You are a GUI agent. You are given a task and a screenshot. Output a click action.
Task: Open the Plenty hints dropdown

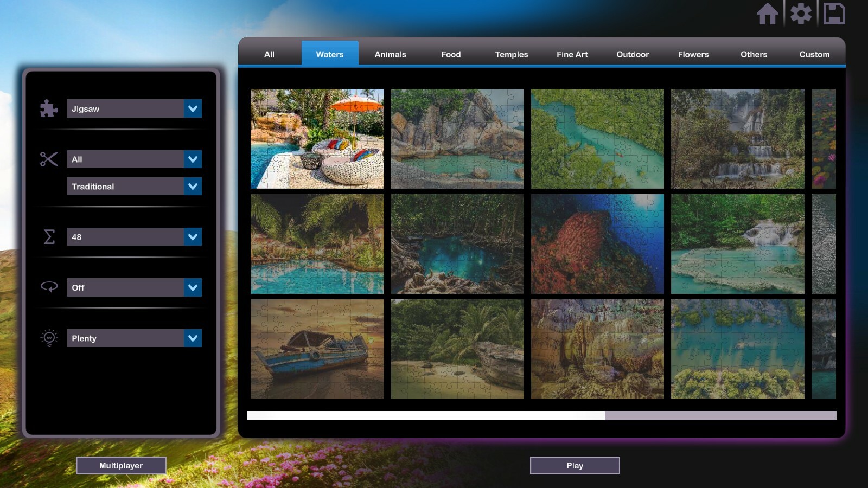point(134,338)
